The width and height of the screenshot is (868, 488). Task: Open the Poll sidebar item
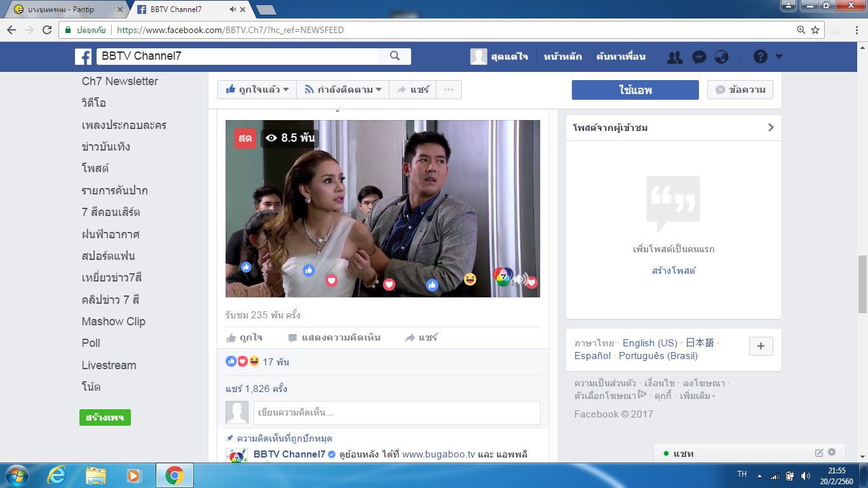tap(91, 343)
